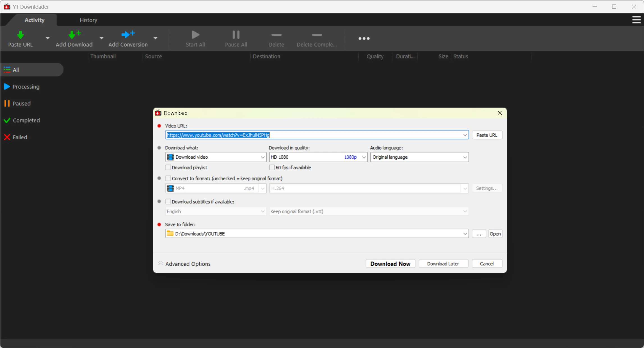Viewport: 644px width, 348px height.
Task: Open the Download what dropdown
Action: (x=216, y=157)
